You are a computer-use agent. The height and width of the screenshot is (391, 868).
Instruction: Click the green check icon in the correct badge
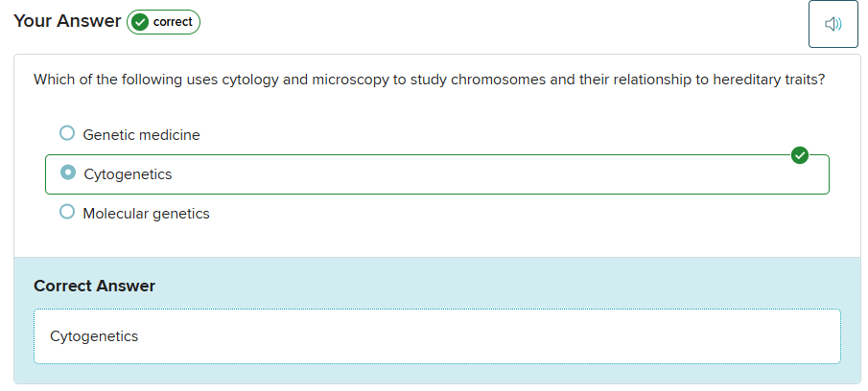click(140, 22)
